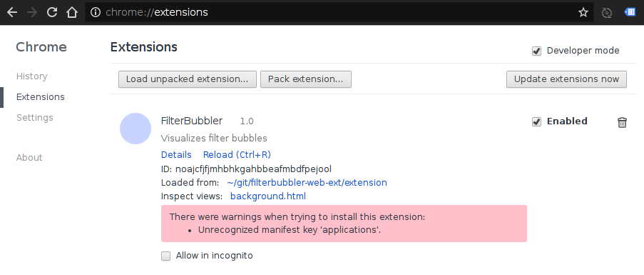Click the browser back arrow
The width and height of the screenshot is (644, 275).
tap(12, 12)
